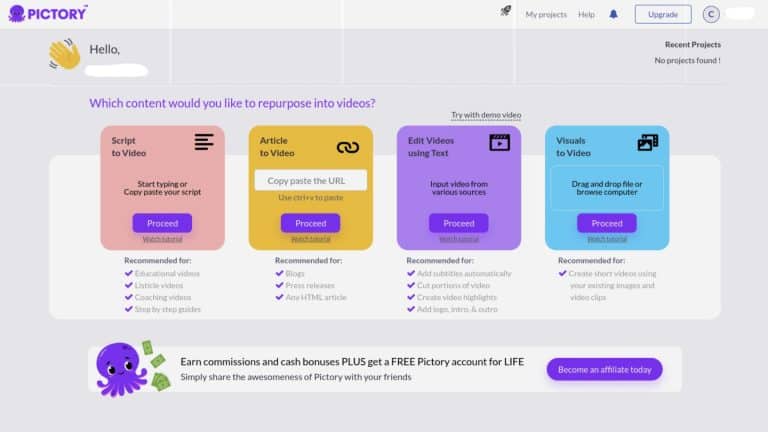Watch tutorial for Visuals to Video
This screenshot has width=768, height=432.
[607, 239]
